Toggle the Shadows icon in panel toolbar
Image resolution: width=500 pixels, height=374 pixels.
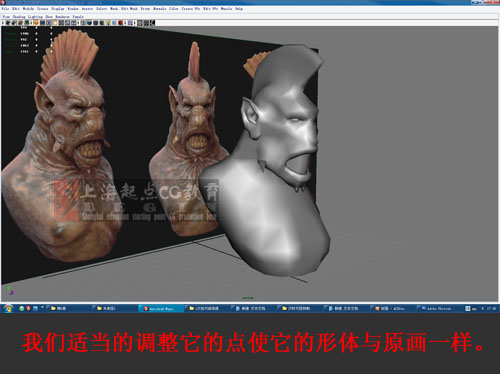pyautogui.click(x=114, y=23)
